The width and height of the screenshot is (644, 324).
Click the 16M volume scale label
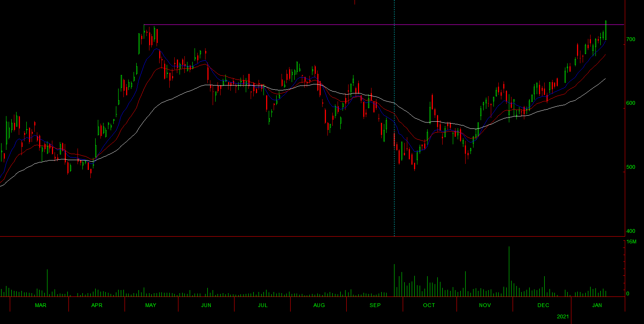tap(632, 241)
